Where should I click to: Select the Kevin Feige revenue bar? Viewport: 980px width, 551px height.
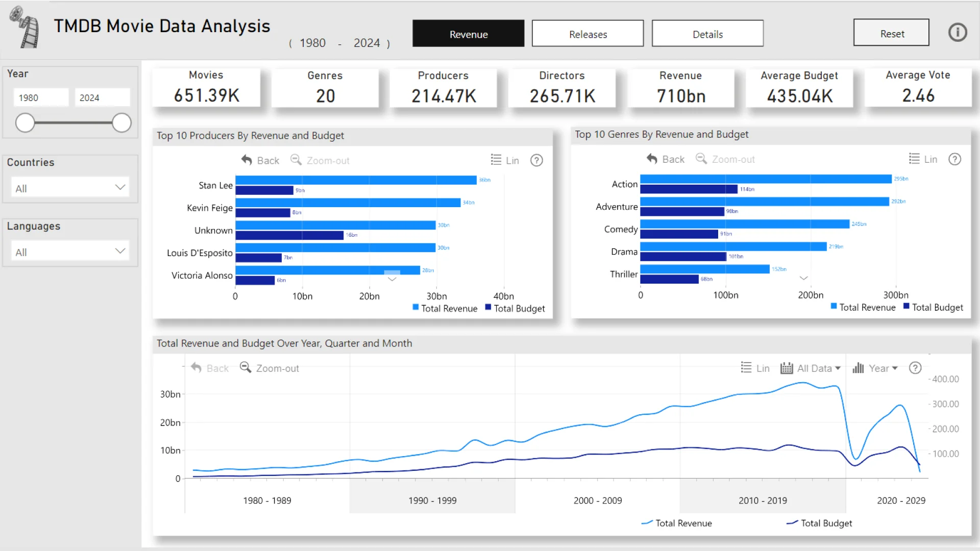click(348, 203)
